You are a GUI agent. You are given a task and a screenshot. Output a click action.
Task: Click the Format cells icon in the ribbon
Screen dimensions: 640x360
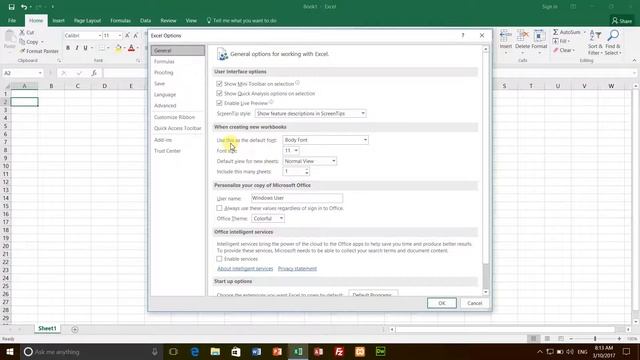coord(539,36)
